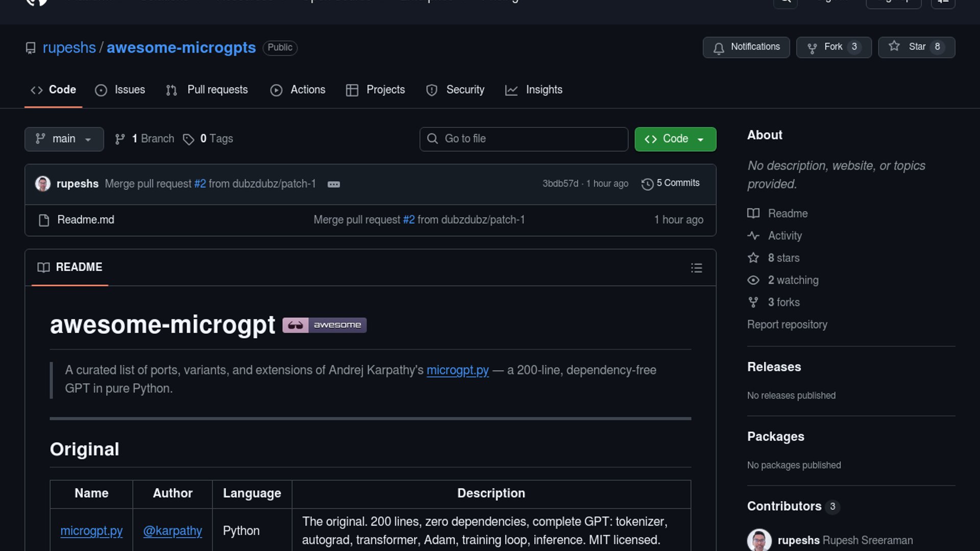Image resolution: width=980 pixels, height=551 pixels.
Task: Expand the green Code dropdown
Action: click(x=675, y=139)
